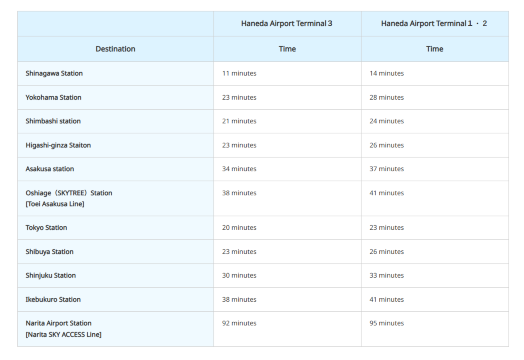
Task: Click the Time header under Terminal 1 · 2
Action: pos(434,49)
